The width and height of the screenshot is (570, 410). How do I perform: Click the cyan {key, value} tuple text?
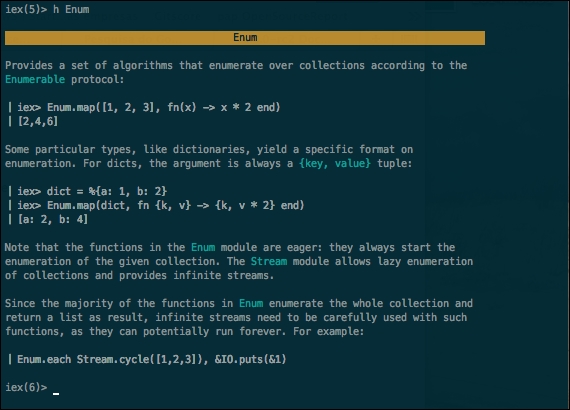pos(335,163)
